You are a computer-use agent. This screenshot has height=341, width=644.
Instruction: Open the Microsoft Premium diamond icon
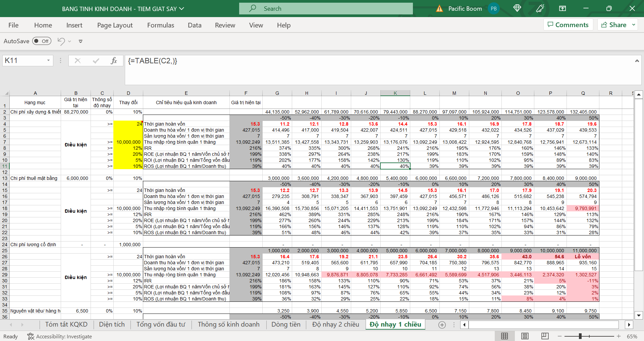coord(517,8)
